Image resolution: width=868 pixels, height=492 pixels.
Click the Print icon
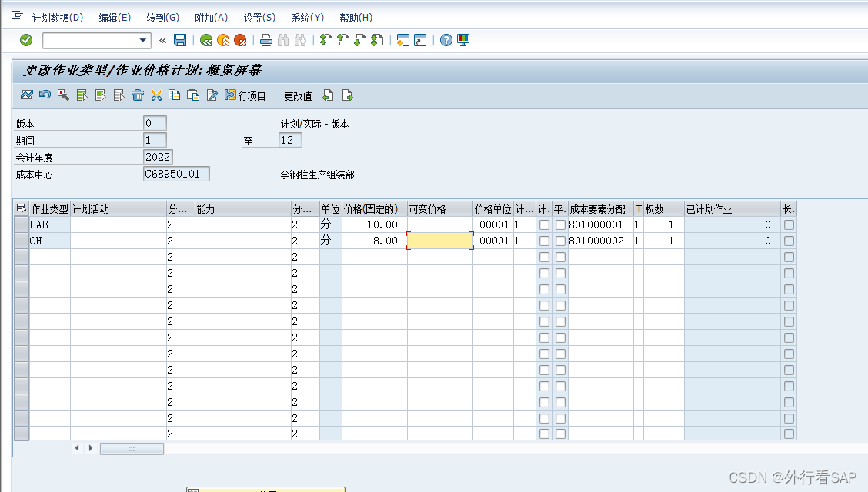pyautogui.click(x=265, y=40)
